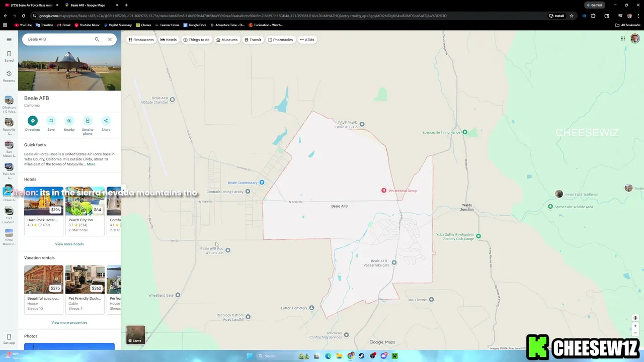Select the Things to do filter chip
The height and width of the screenshot is (362, 644).
point(196,40)
